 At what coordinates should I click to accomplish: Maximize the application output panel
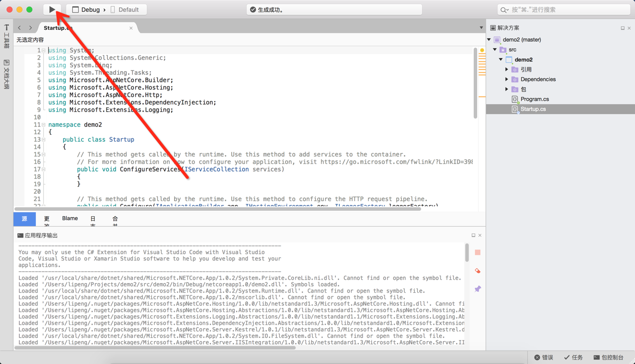[x=473, y=236]
